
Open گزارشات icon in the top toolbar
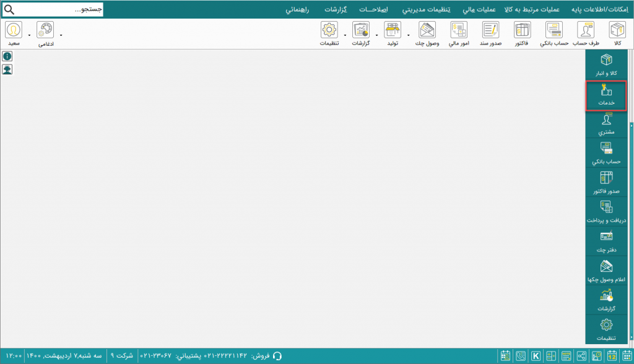361,33
